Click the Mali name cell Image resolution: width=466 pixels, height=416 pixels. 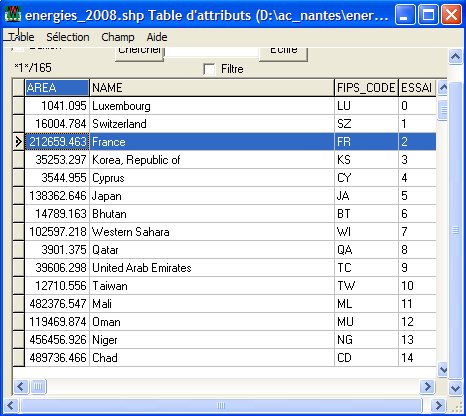212,304
